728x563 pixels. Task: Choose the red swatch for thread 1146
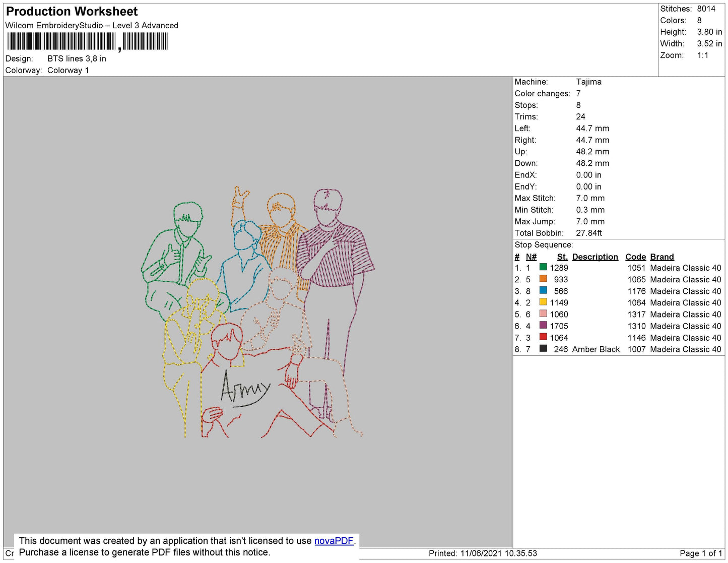(x=543, y=337)
